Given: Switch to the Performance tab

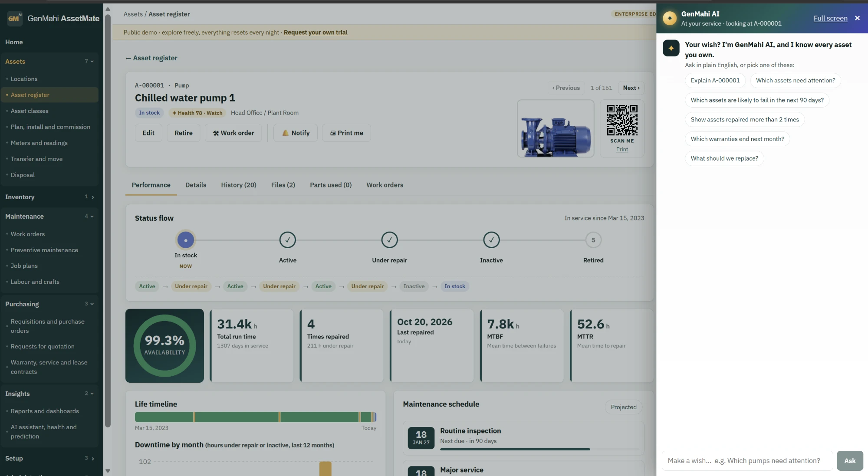Looking at the screenshot, I should [151, 185].
